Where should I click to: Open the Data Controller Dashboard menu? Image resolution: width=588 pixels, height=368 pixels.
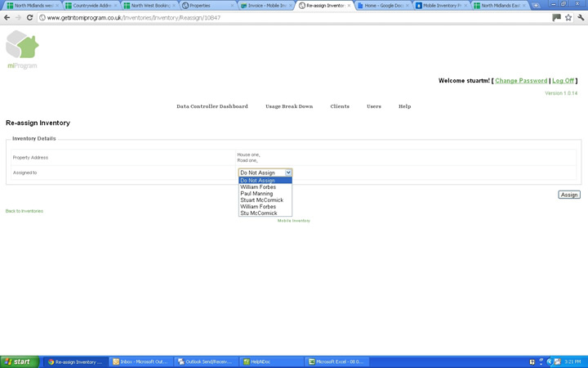[212, 106]
